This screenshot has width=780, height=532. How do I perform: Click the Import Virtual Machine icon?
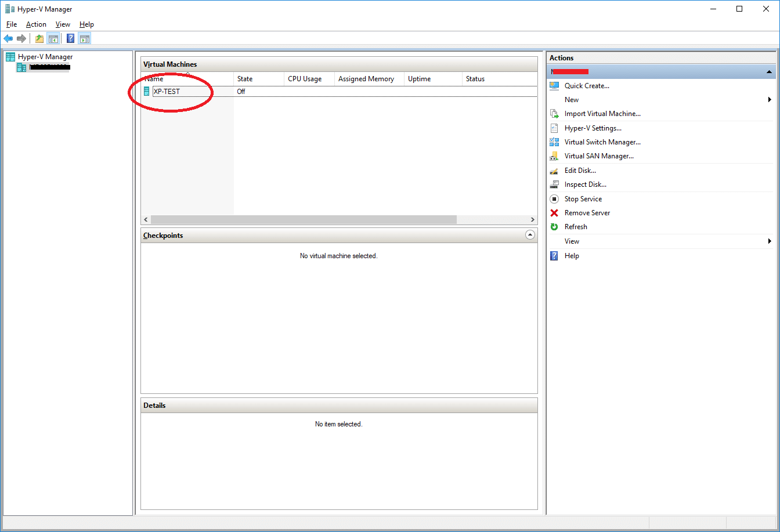(554, 114)
